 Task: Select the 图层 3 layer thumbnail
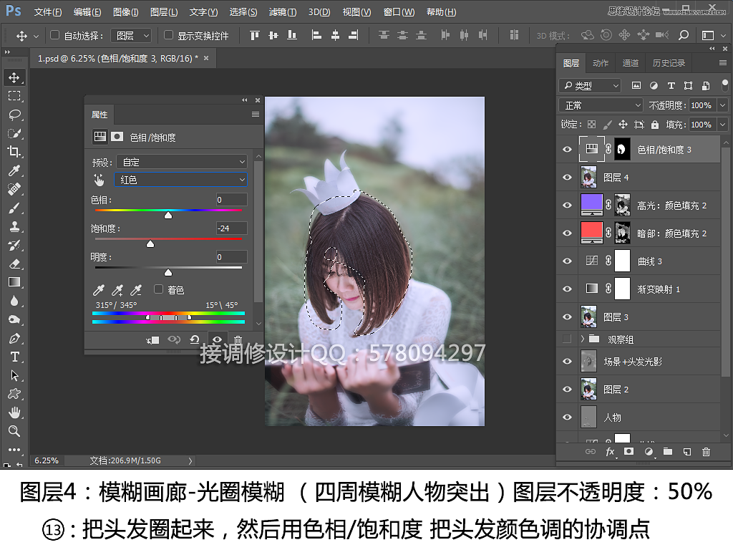588,317
